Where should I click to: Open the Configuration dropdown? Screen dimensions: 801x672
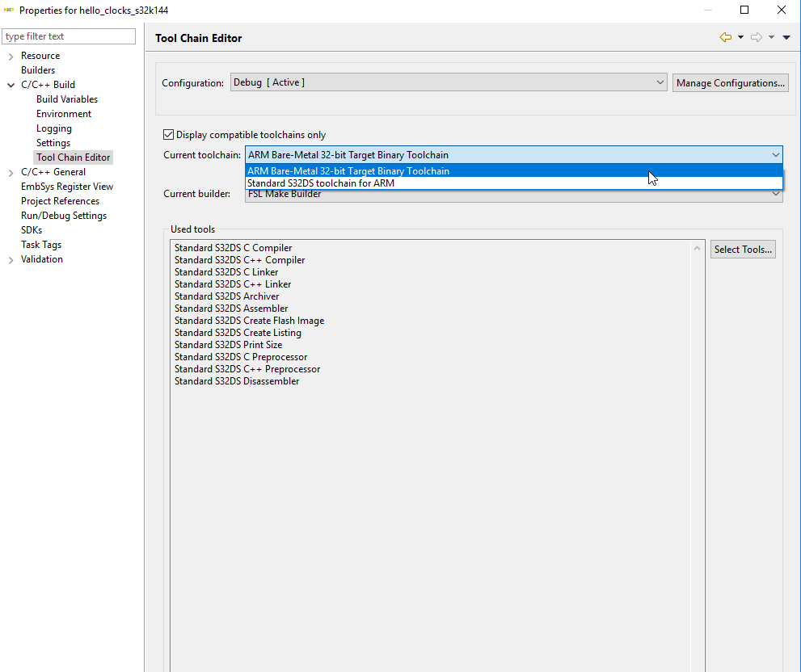pos(449,82)
